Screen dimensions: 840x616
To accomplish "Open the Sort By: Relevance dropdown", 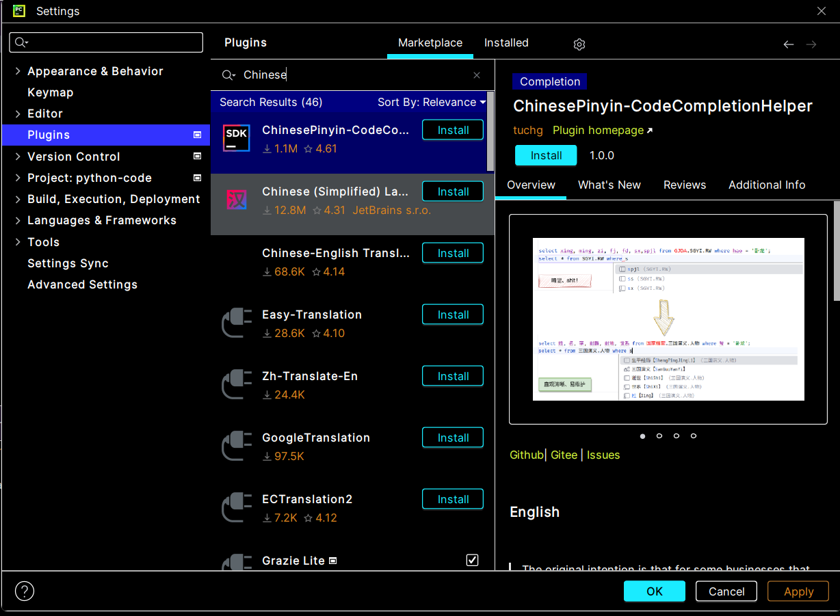I will tap(432, 102).
